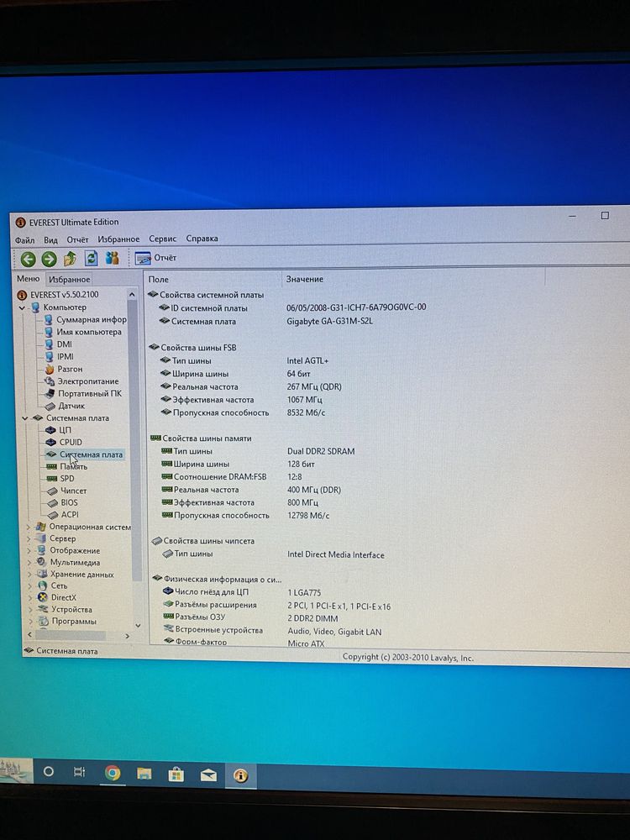The width and height of the screenshot is (630, 840).
Task: Open the Вид menu
Action: (x=50, y=239)
